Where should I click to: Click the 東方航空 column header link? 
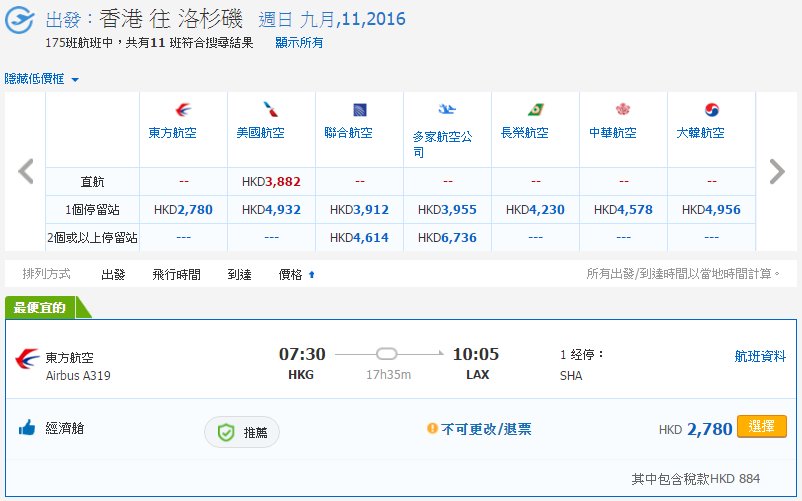point(172,133)
